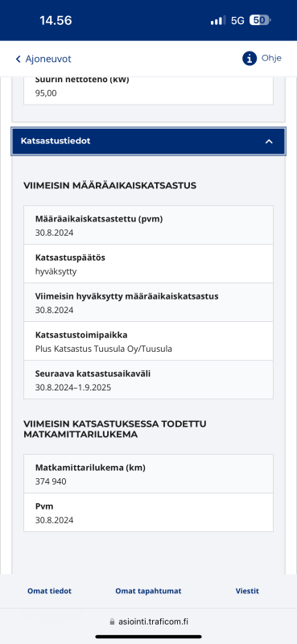Tap the Suurin nettoteho 95,00 field

(x=148, y=89)
